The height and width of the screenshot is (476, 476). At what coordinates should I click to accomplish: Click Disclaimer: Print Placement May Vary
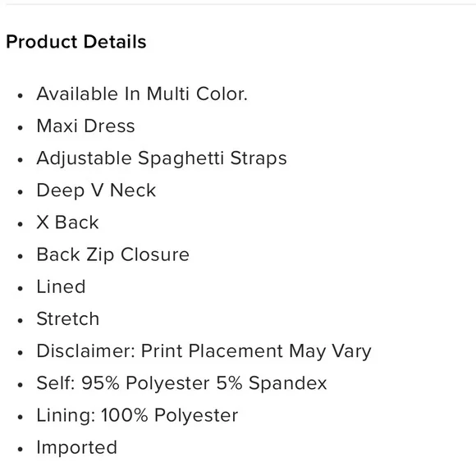pyautogui.click(x=204, y=351)
